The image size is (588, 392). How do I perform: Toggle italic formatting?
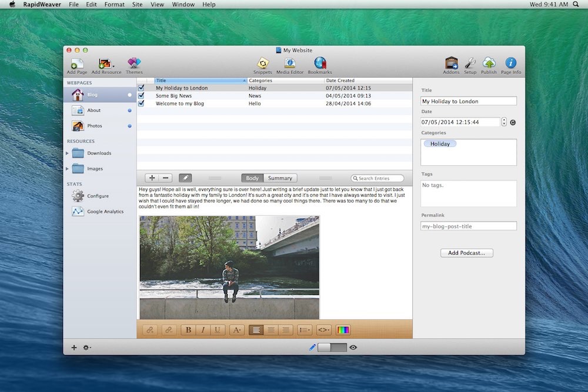coord(203,330)
